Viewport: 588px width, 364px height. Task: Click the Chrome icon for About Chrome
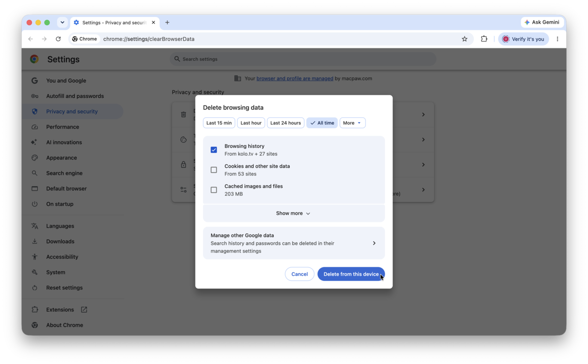(x=35, y=325)
